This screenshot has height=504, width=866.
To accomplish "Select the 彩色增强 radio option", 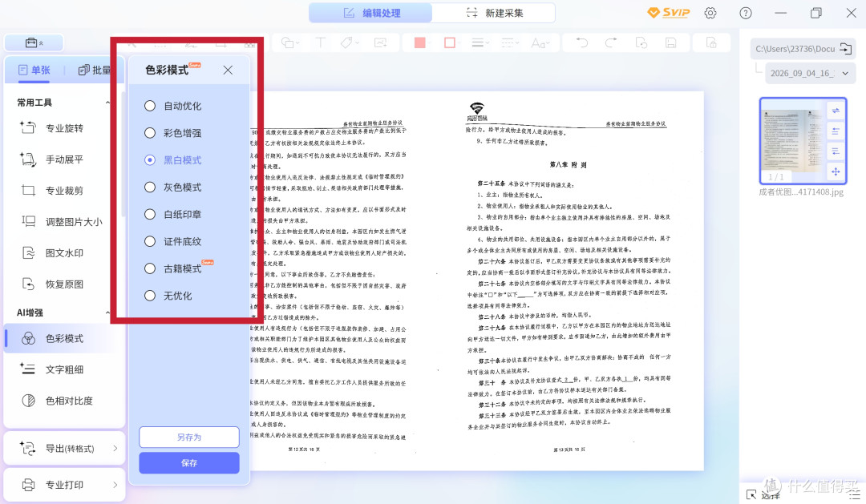I will (150, 133).
